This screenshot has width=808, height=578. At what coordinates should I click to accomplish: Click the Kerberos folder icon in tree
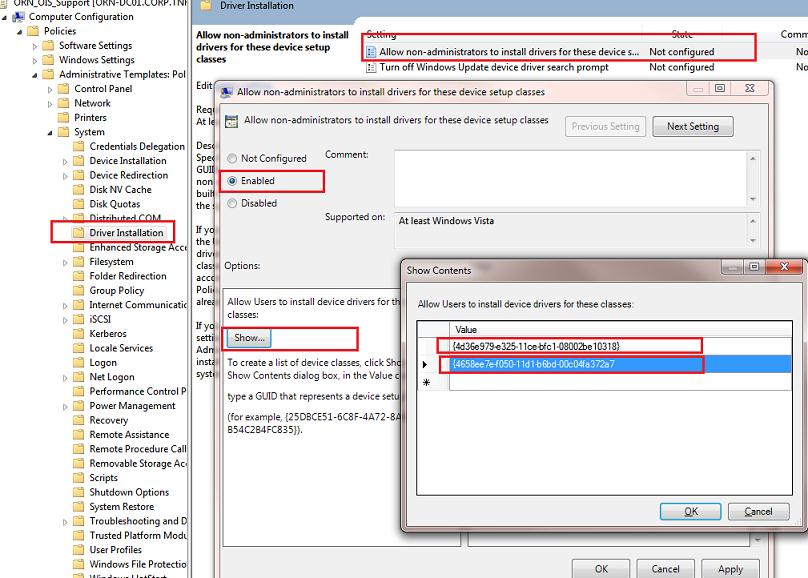[79, 334]
